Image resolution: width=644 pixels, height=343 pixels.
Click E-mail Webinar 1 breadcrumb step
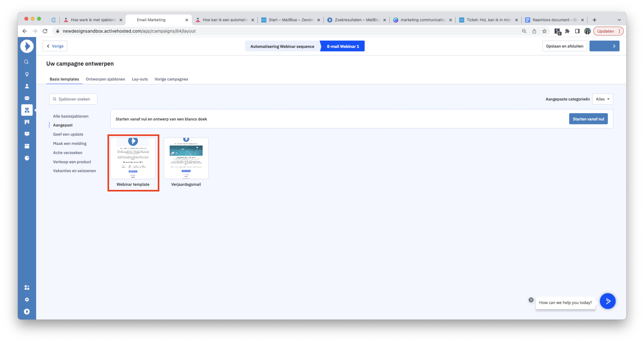click(x=342, y=46)
